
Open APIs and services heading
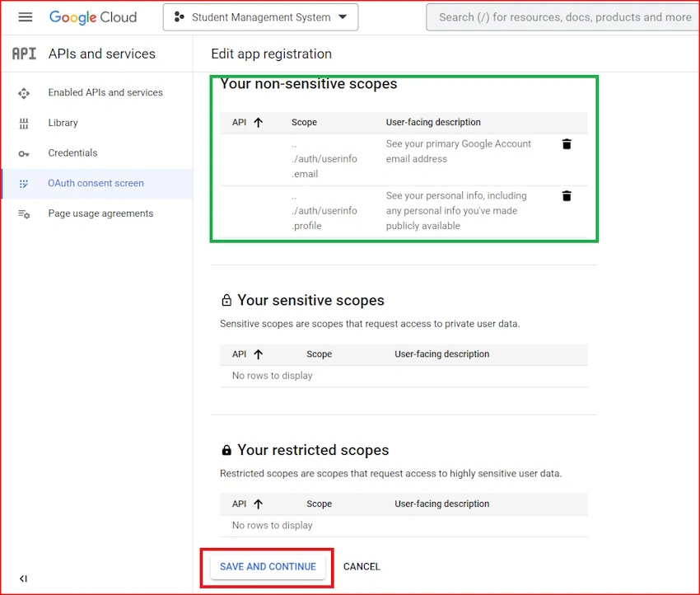click(102, 54)
